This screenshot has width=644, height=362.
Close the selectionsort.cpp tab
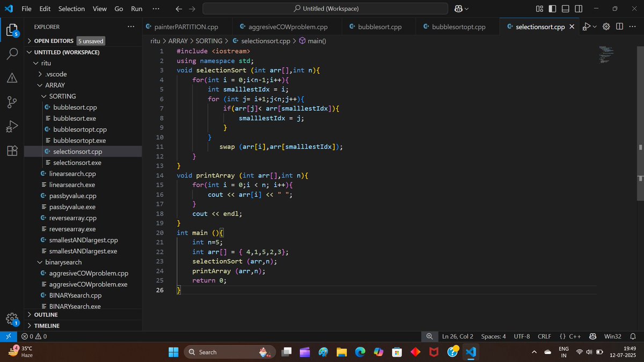pyautogui.click(x=572, y=26)
